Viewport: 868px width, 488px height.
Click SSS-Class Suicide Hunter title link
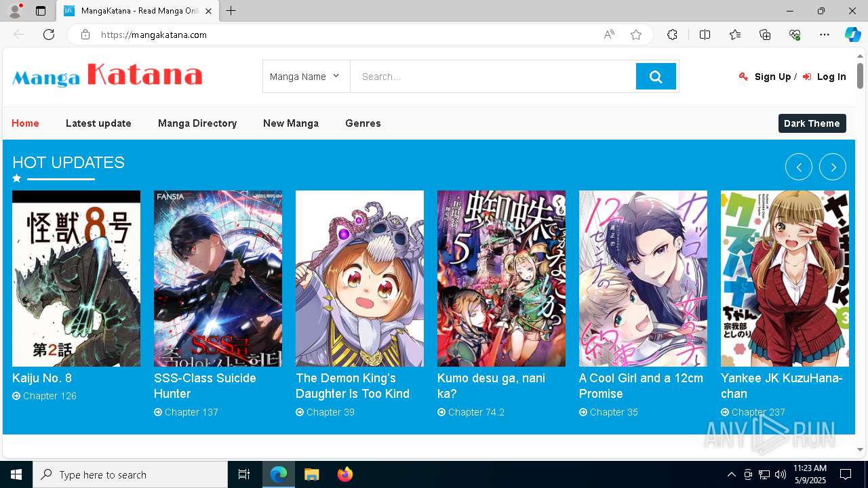[x=205, y=386]
